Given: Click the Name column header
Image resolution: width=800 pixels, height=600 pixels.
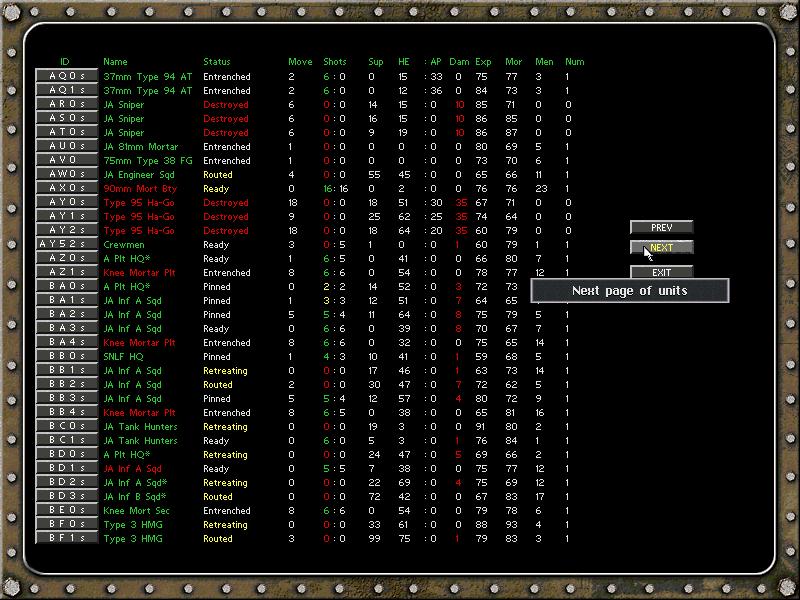Looking at the screenshot, I should [x=115, y=62].
